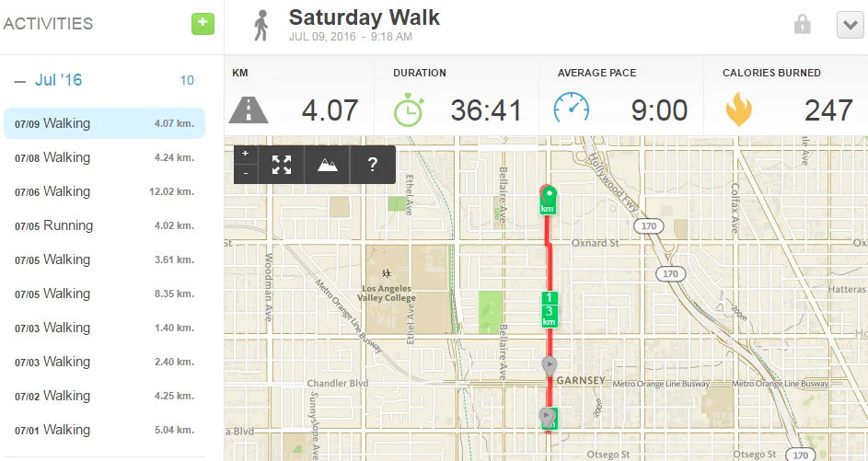This screenshot has height=461, width=868.
Task: Select the 07/08 Walking 4.24 km activity
Action: (x=104, y=157)
